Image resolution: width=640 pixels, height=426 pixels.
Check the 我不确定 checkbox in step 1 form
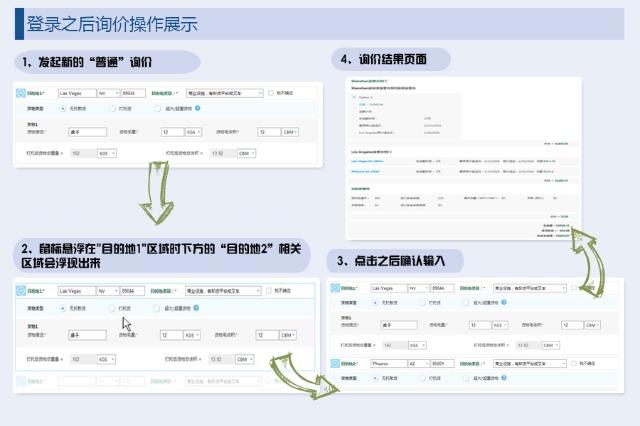(x=269, y=93)
